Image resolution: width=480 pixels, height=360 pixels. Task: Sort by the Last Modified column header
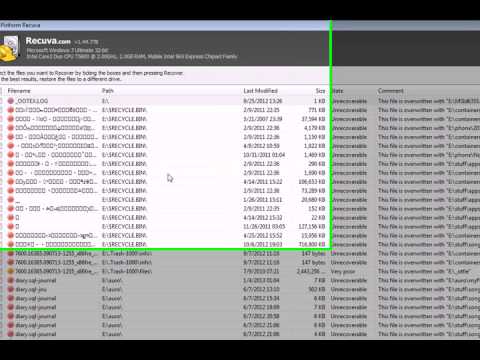coord(260,91)
